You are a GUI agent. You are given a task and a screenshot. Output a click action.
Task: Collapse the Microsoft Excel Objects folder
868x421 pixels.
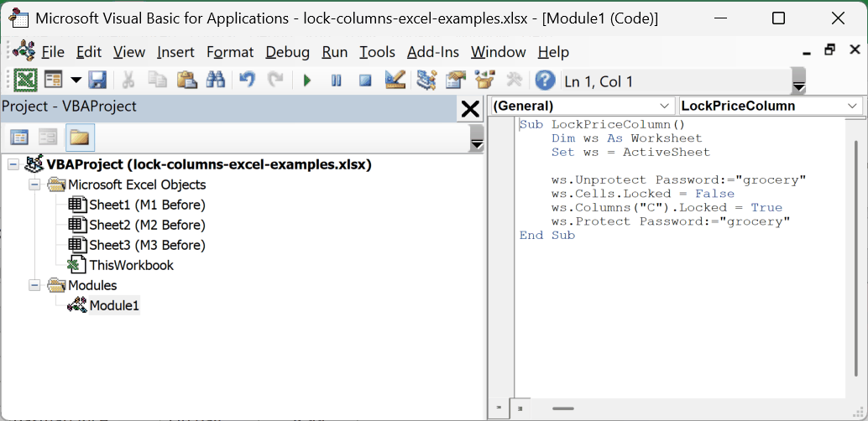point(34,185)
